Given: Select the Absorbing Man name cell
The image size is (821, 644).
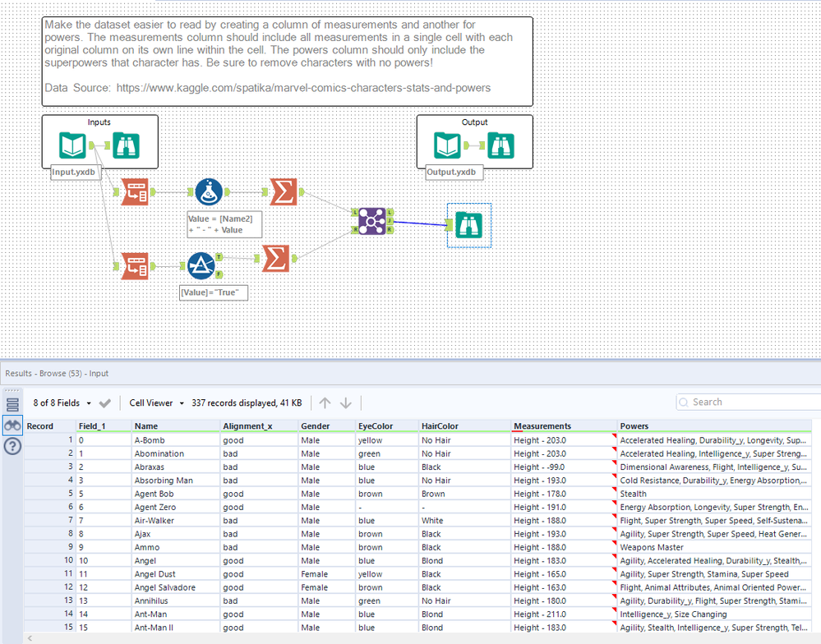Looking at the screenshot, I should 175,481.
